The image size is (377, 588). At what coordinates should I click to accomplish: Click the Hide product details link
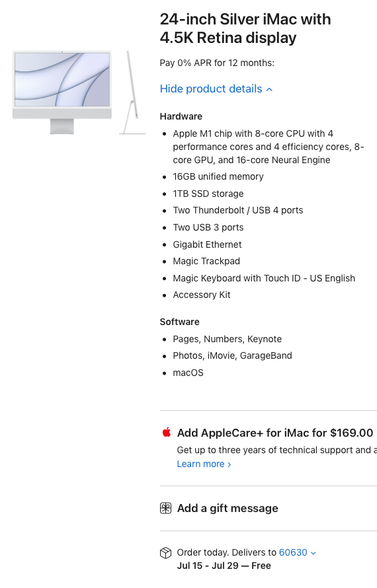[211, 89]
